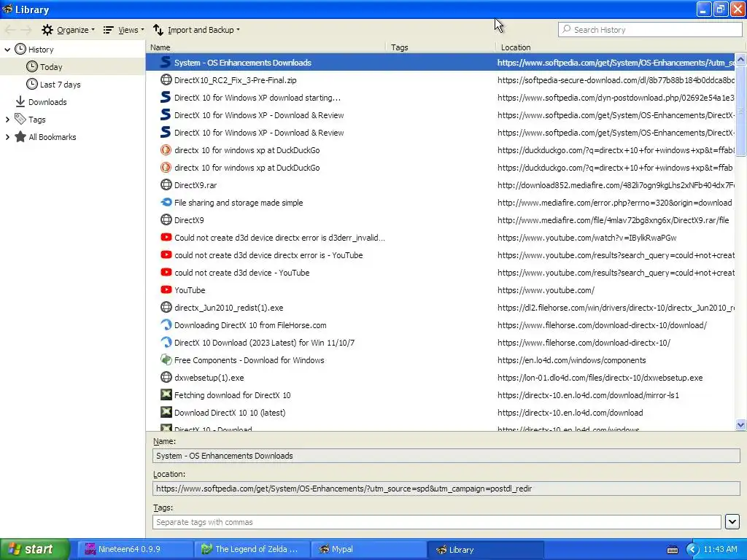The image size is (747, 560).
Task: Click the Name text field in details pane
Action: point(446,456)
